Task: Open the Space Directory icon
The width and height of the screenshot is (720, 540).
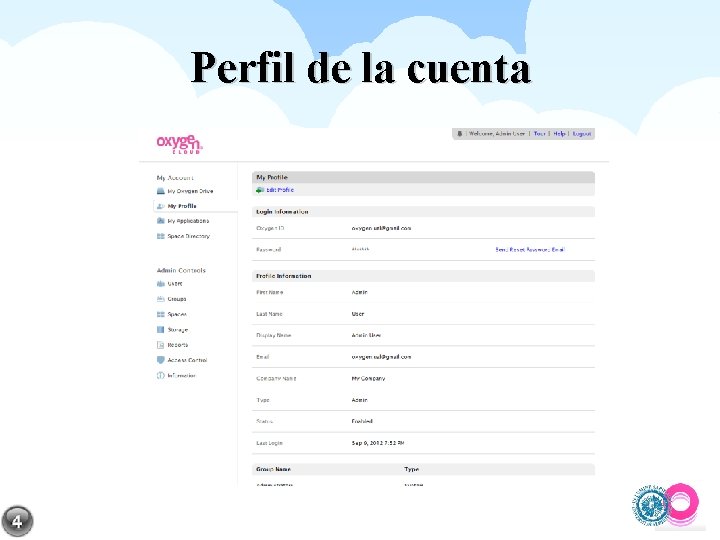Action: [x=161, y=236]
